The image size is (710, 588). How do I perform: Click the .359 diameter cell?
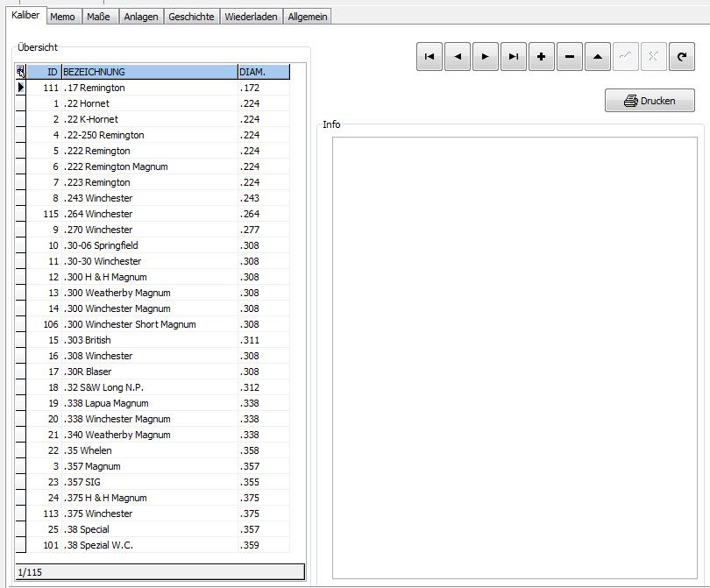[x=264, y=545]
